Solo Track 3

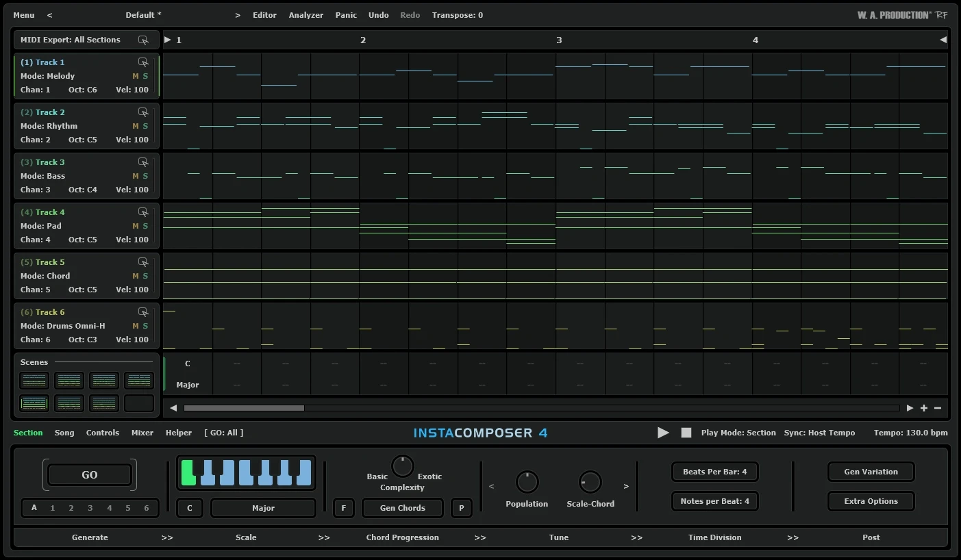[x=145, y=176]
